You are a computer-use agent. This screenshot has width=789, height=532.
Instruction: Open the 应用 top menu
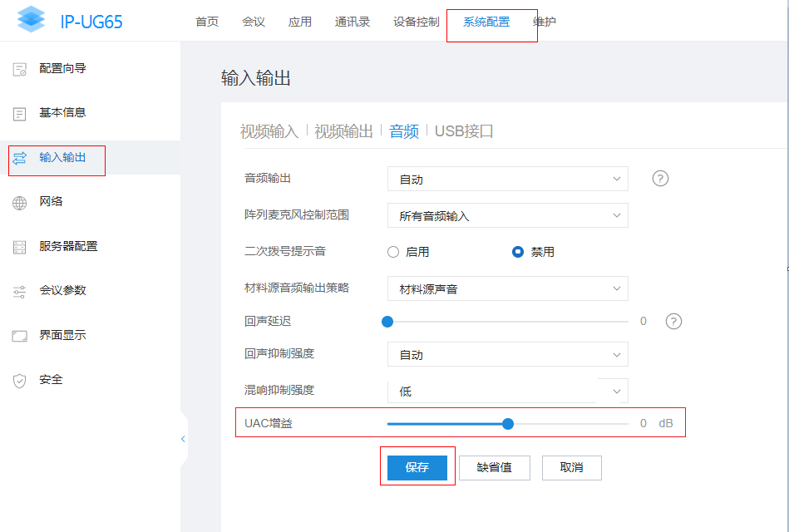coord(300,22)
